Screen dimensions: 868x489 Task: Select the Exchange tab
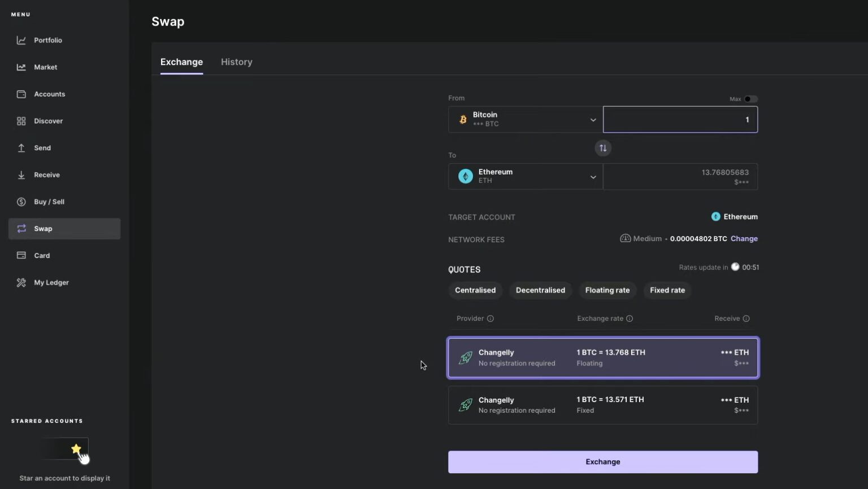point(181,62)
